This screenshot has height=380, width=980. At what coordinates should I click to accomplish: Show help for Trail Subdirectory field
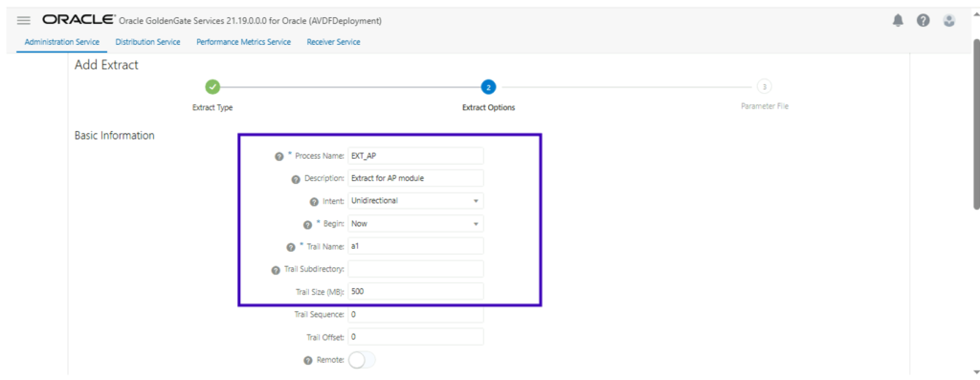(276, 270)
